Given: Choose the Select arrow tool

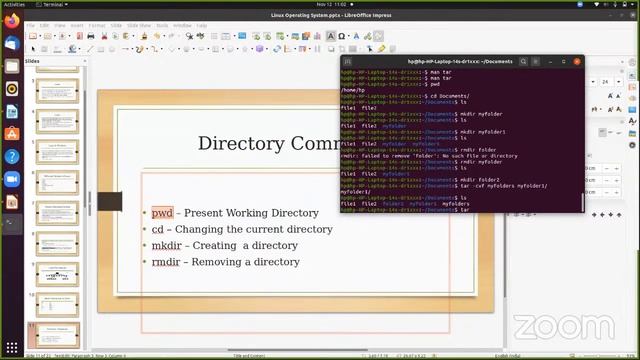Looking at the screenshot, I should [33, 49].
